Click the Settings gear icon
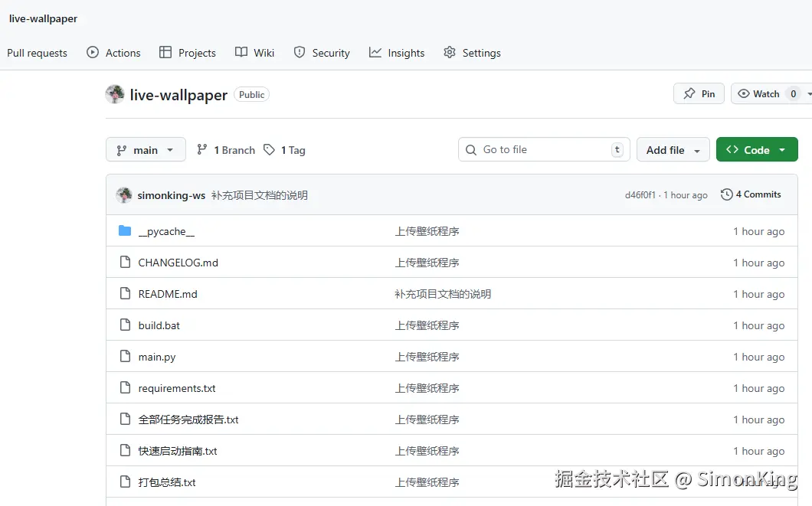Viewport: 812px width, 506px height. tap(450, 52)
